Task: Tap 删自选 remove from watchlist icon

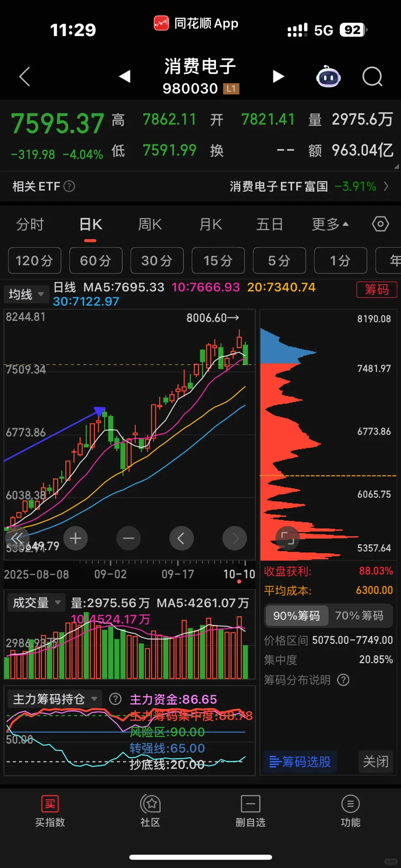Action: click(x=250, y=804)
